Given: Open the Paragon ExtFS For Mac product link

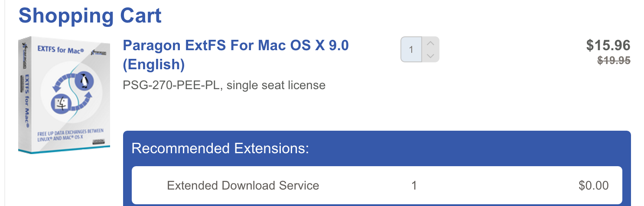Looking at the screenshot, I should [236, 55].
